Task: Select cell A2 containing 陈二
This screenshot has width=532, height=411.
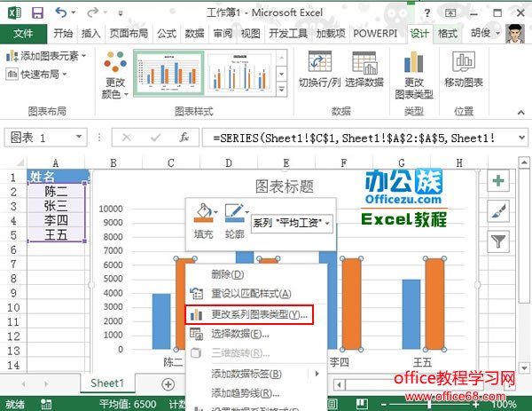Action: pyautogui.click(x=56, y=191)
